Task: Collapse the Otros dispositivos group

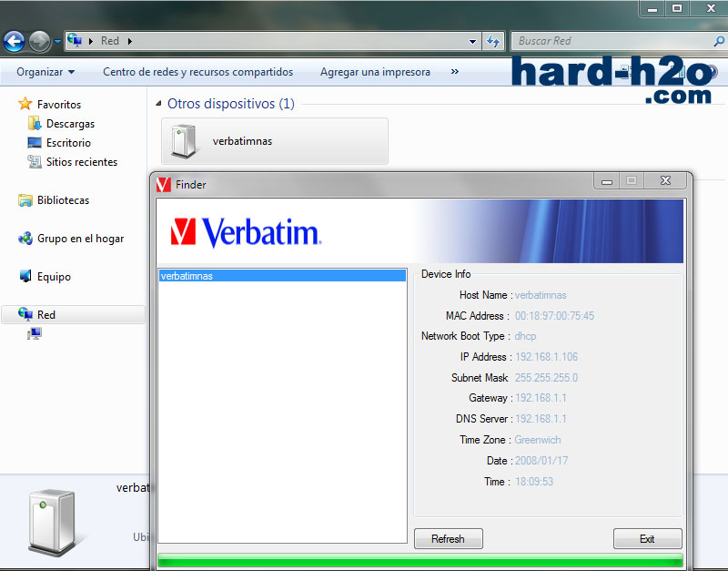Action: pos(158,104)
